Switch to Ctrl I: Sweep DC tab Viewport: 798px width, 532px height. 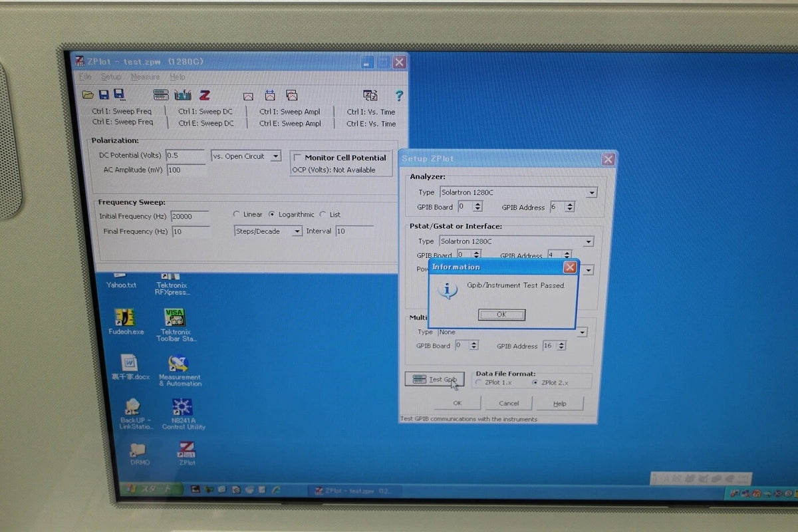(205, 112)
